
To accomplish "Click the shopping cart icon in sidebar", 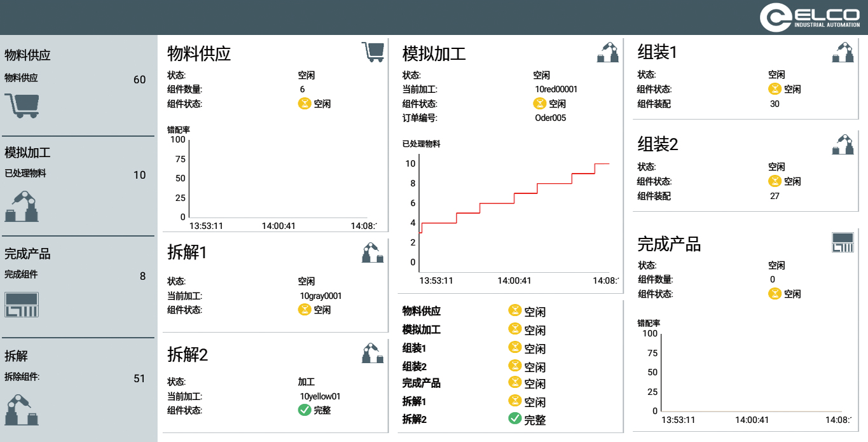I will pyautogui.click(x=22, y=106).
